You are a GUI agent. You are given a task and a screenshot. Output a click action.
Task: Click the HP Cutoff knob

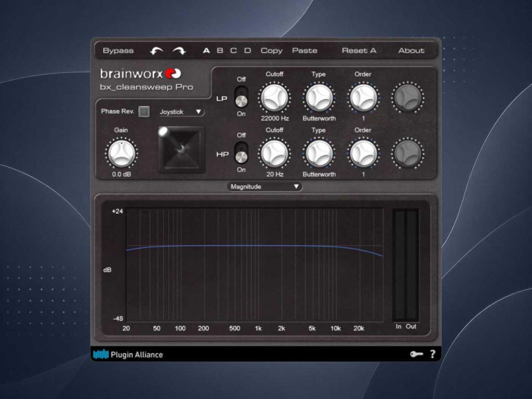coord(274,153)
